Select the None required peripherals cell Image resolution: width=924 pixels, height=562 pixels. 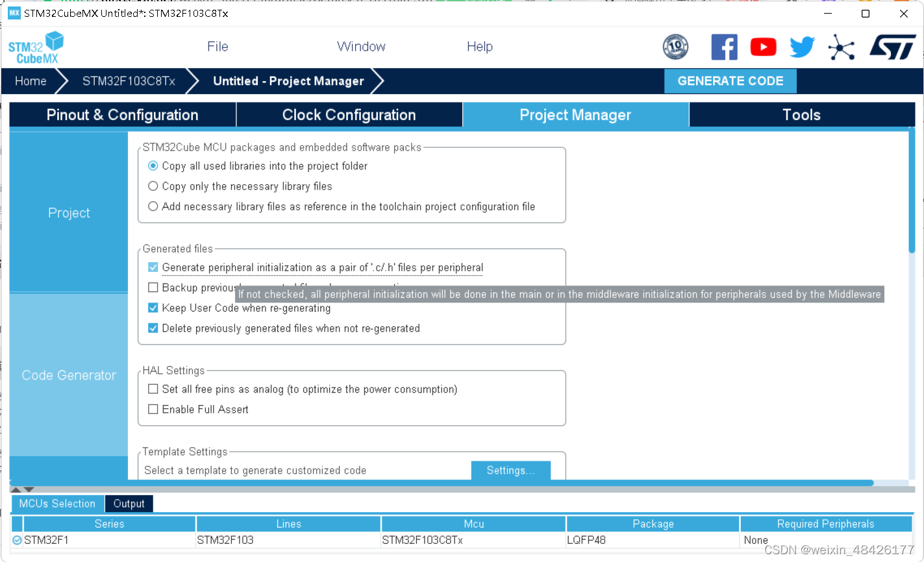(825, 540)
